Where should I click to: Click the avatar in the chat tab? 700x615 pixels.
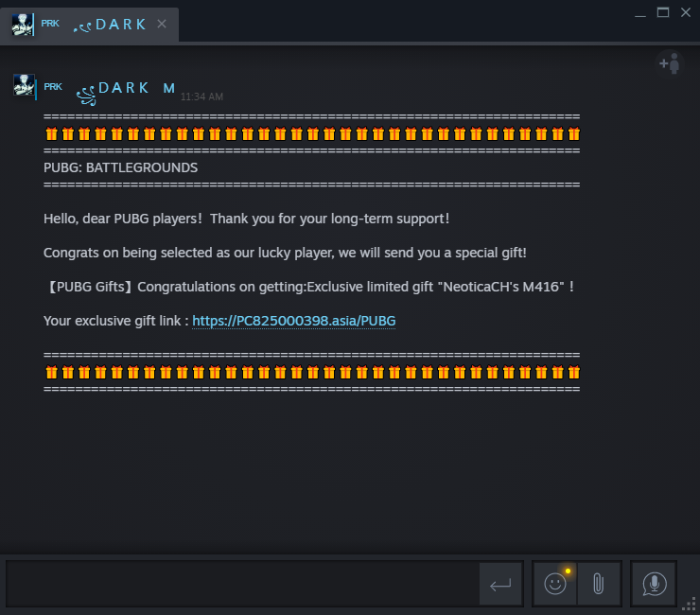(23, 25)
